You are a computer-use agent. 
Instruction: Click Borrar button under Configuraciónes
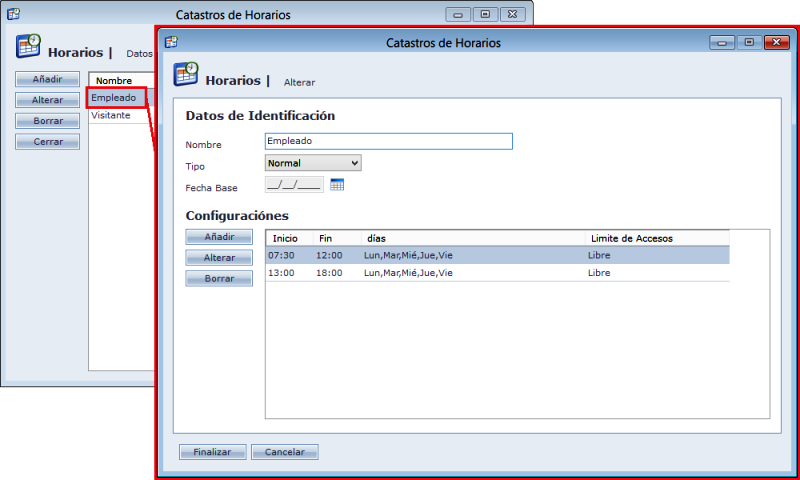pos(219,279)
